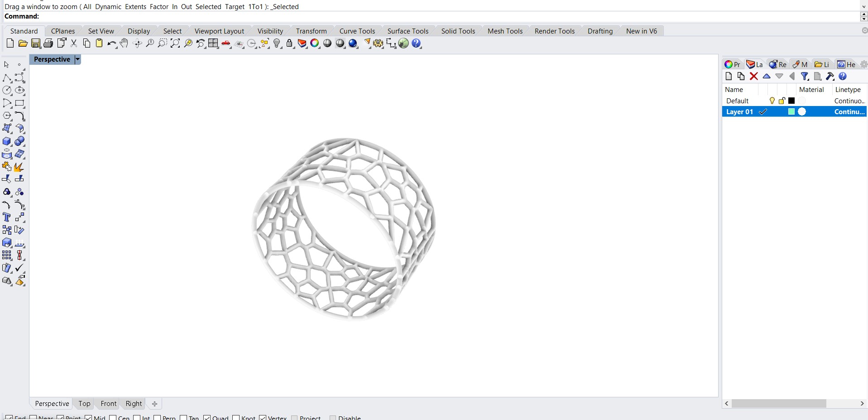Viewport: 868px width, 420px height.
Task: Toggle Perp object snap checkbox
Action: [x=157, y=418]
